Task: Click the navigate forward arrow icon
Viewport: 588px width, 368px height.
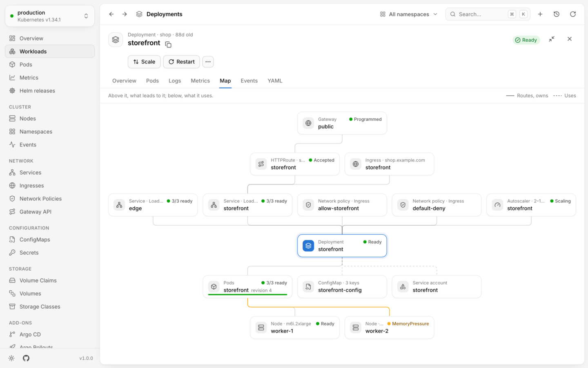Action: [x=125, y=14]
